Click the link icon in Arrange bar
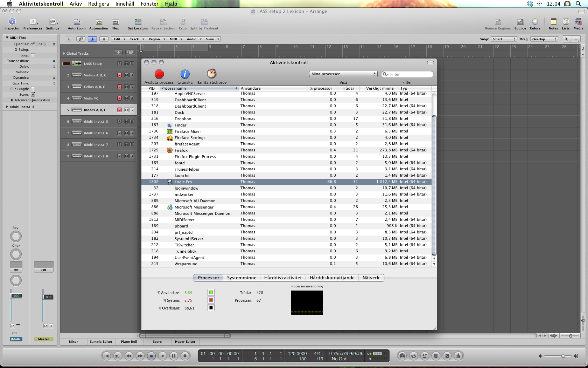Image resolution: width=588 pixels, height=368 pixels. (81, 39)
